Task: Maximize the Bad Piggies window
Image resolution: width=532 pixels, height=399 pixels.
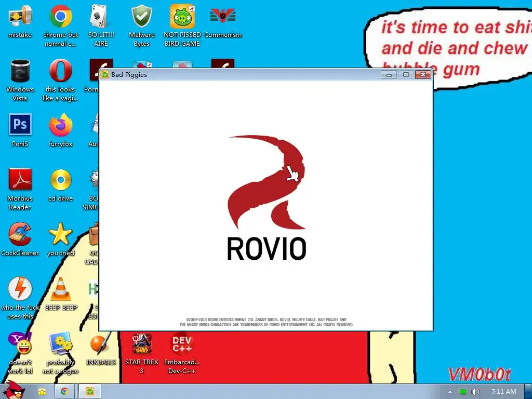Action: 406,75
